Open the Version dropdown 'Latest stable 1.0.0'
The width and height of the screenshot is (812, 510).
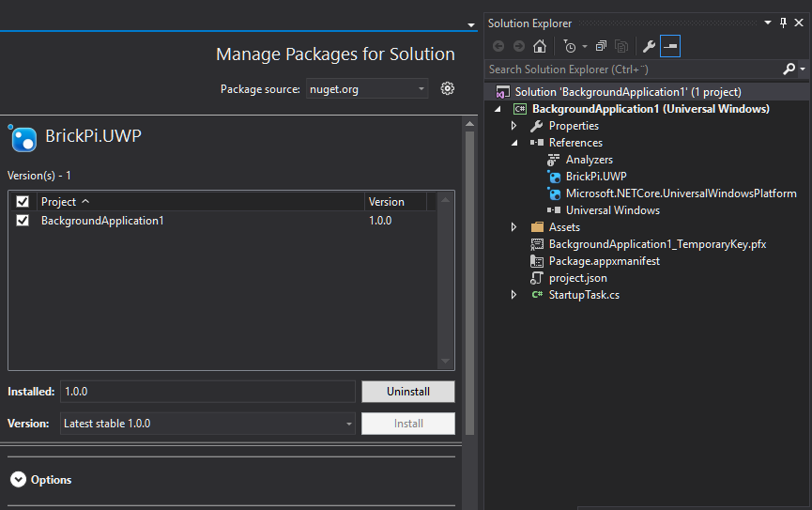[207, 424]
